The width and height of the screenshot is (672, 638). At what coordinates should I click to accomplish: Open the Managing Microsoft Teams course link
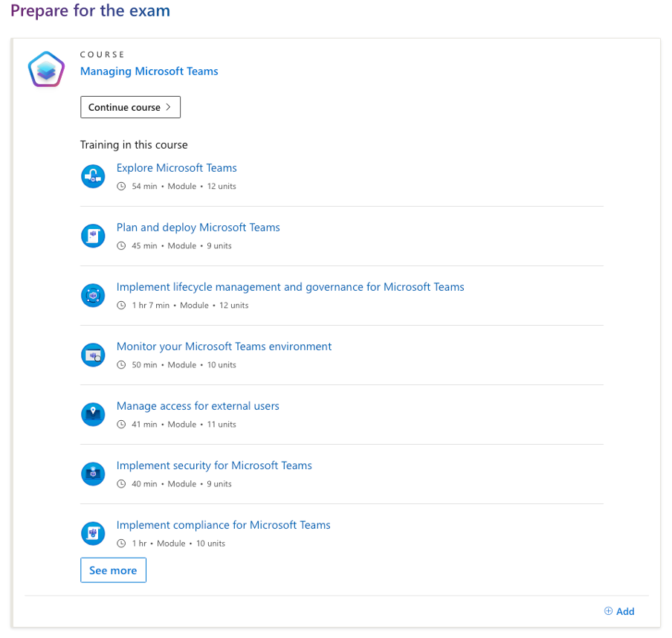[149, 71]
